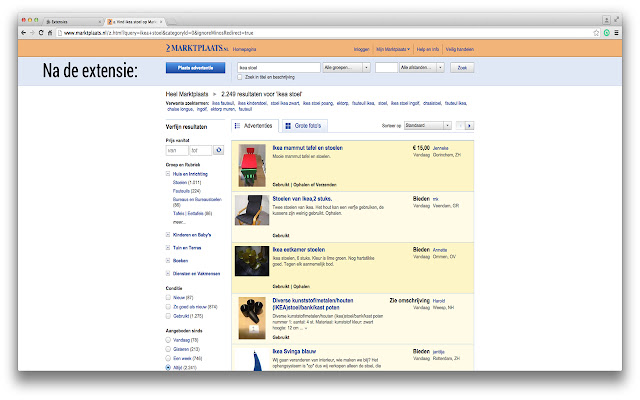The width and height of the screenshot is (640, 400).
Task: Click related search 'ikea kinderstoel'
Action: coord(252,103)
